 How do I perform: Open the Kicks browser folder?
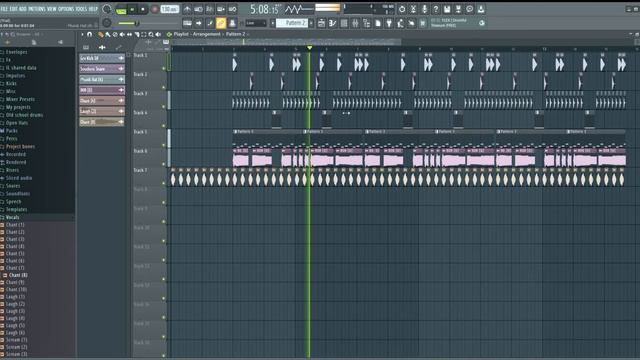pyautogui.click(x=11, y=83)
